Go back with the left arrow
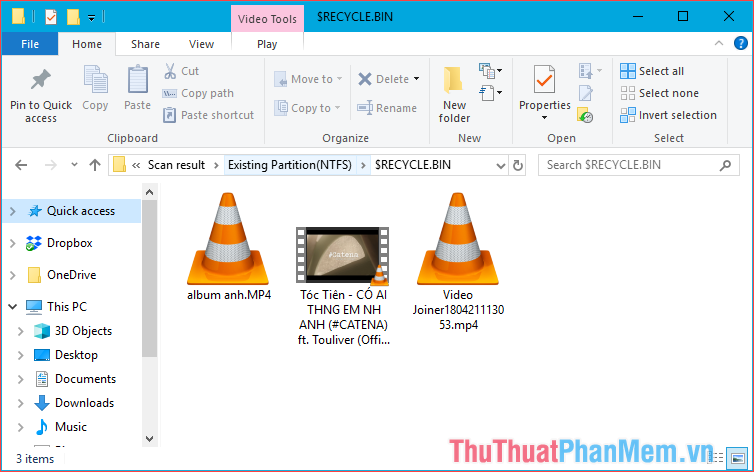Viewport: 754px width, 472px height. [21, 165]
